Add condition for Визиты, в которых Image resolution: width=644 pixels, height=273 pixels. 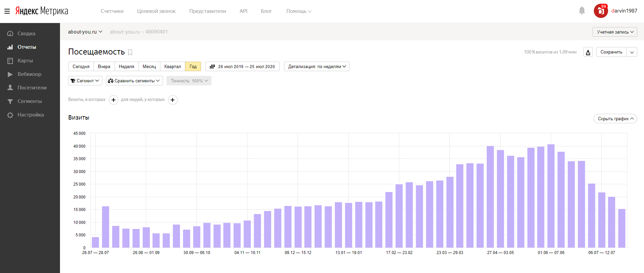click(114, 100)
